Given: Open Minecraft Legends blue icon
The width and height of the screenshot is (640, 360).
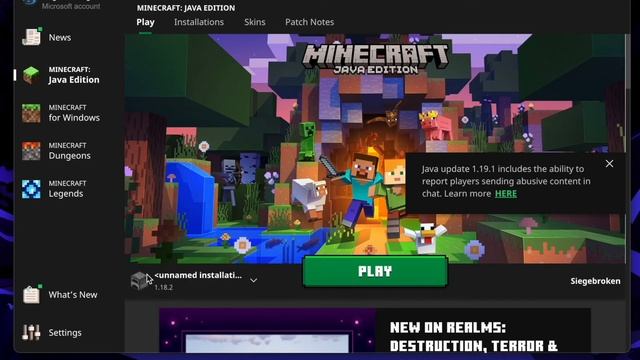Looking at the screenshot, I should pyautogui.click(x=31, y=189).
